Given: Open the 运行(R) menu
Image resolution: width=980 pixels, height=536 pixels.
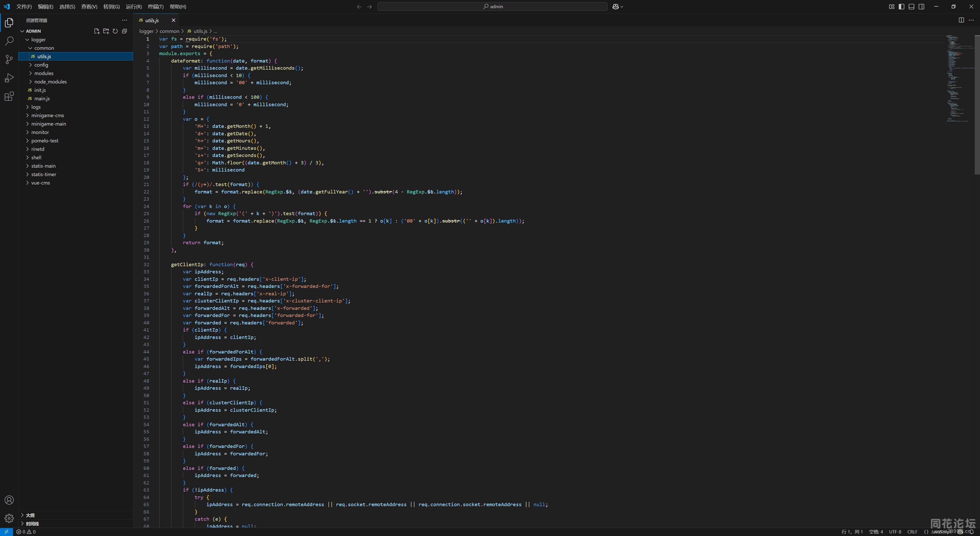Looking at the screenshot, I should (134, 6).
